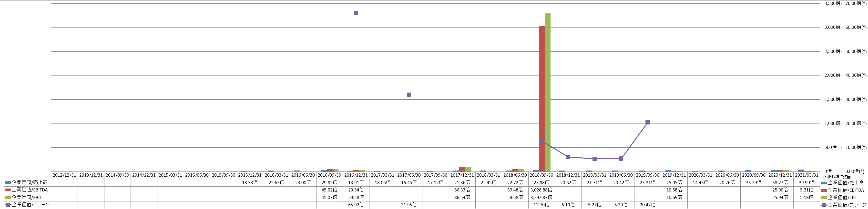Click the 2018/09/30 date column header

coord(541,175)
